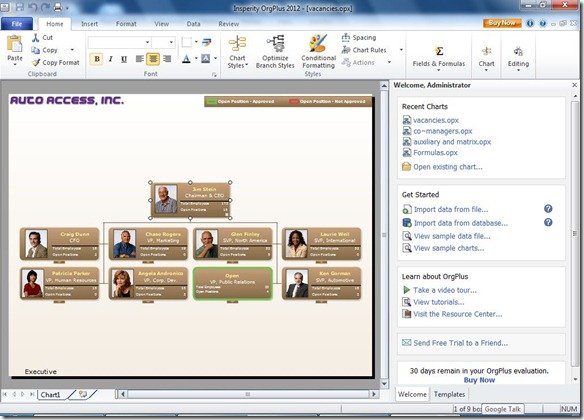Switch to the Insert ribbon tab
584x420 pixels.
89,23
